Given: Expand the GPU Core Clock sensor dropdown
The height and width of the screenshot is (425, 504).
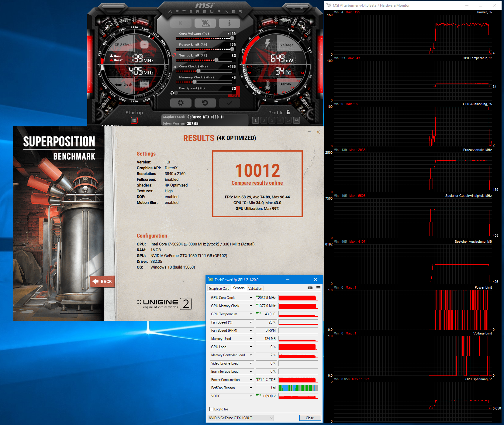Looking at the screenshot, I should pyautogui.click(x=251, y=298).
